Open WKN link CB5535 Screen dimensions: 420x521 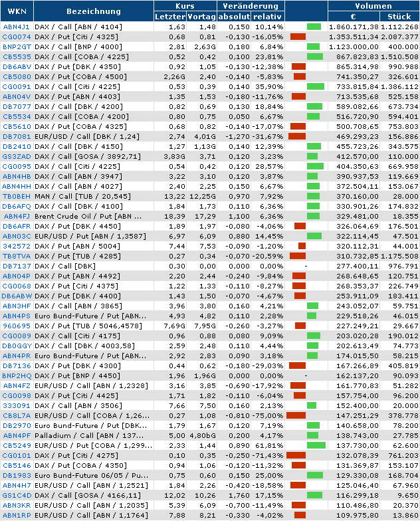[17, 57]
